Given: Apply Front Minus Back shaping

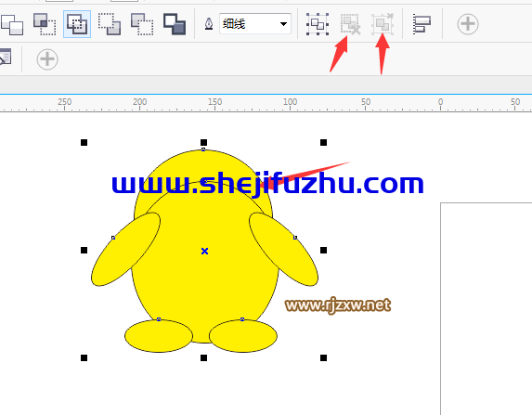Looking at the screenshot, I should click(x=142, y=24).
